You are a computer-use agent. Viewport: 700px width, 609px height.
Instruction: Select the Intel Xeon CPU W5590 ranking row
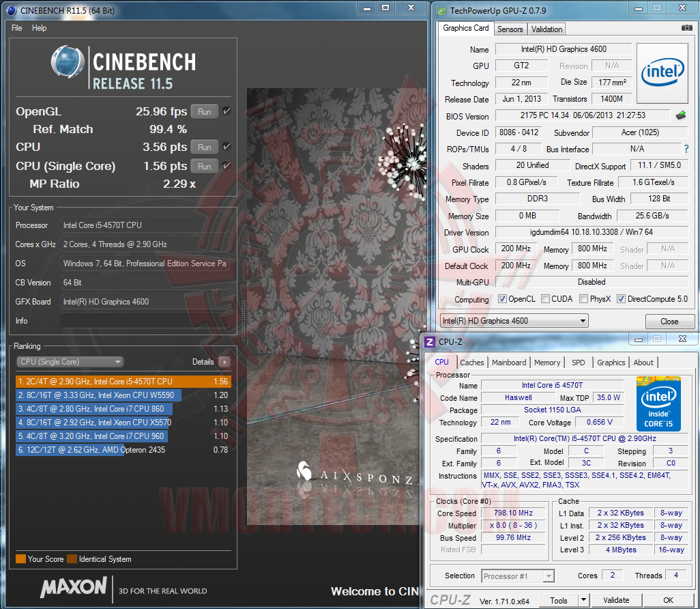pos(123,395)
